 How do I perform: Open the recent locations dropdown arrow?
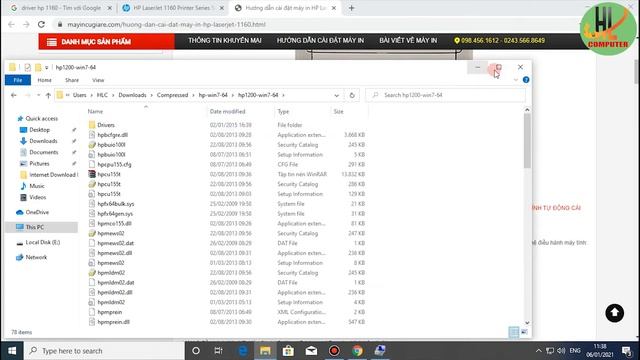point(38,95)
